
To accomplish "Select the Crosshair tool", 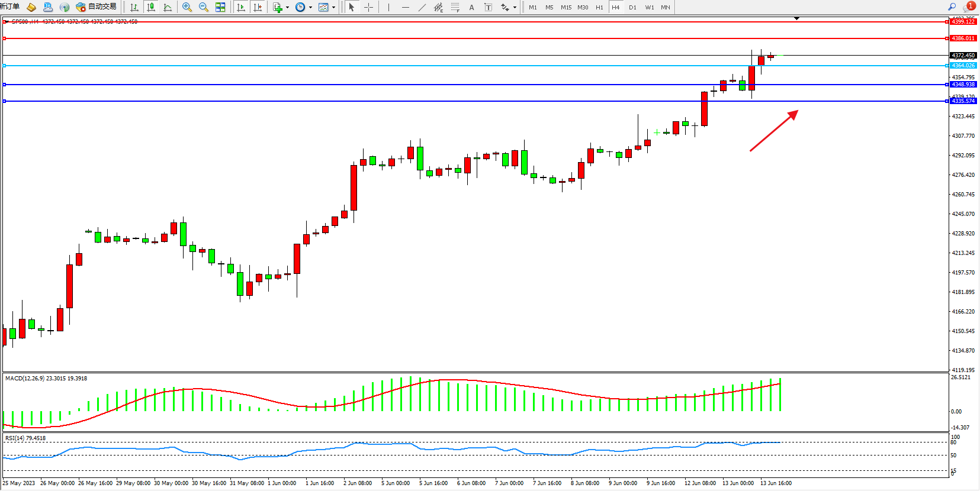I will click(368, 7).
